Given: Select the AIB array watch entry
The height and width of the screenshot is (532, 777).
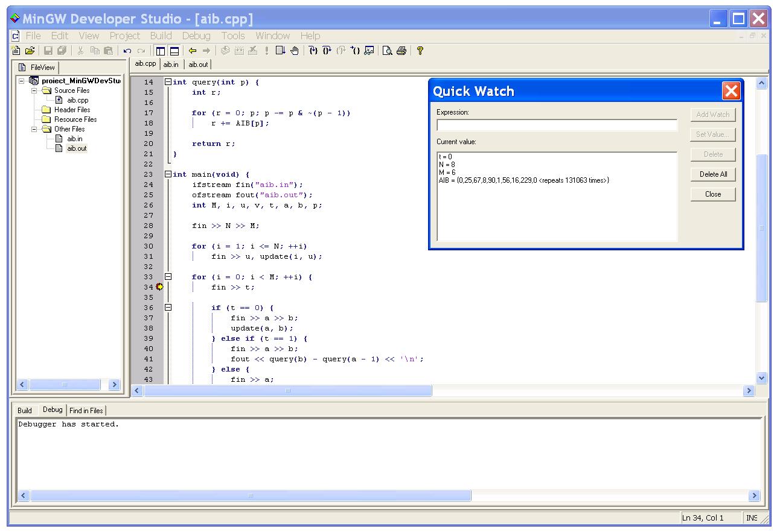Looking at the screenshot, I should [524, 180].
